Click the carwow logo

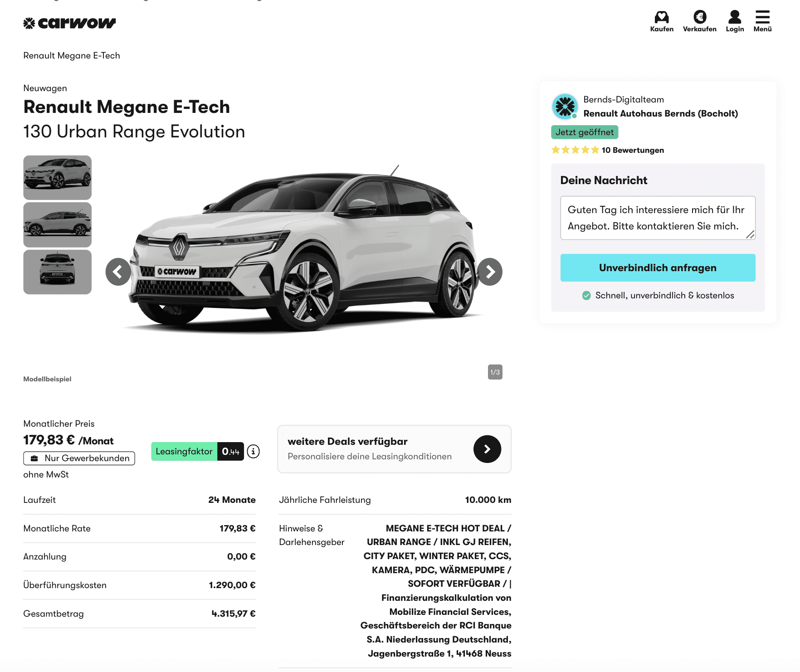[69, 23]
